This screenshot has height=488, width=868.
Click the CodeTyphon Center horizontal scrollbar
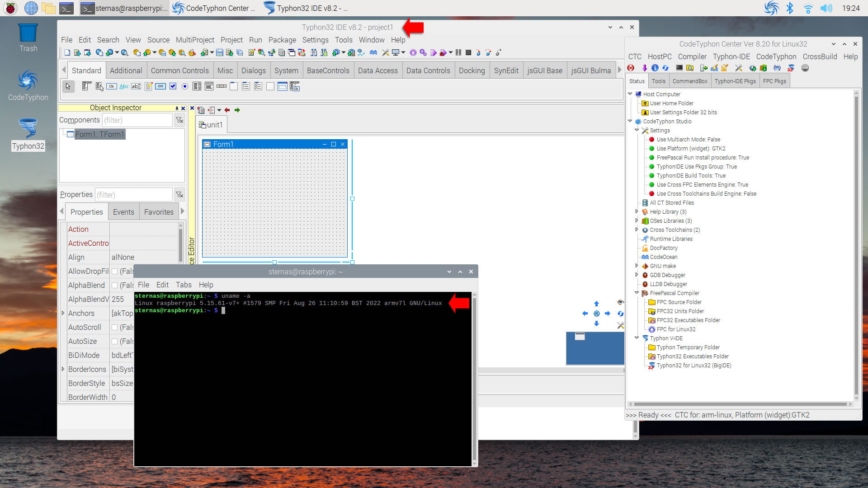(740, 404)
